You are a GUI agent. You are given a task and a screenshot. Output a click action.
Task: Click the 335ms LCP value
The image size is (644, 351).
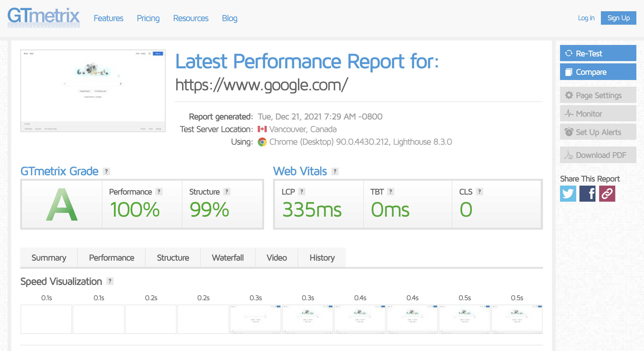click(x=312, y=209)
